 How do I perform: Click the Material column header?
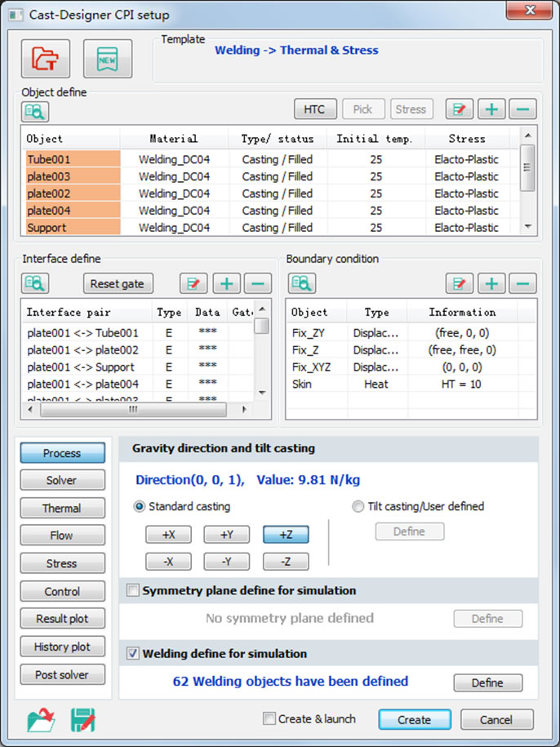point(174,139)
